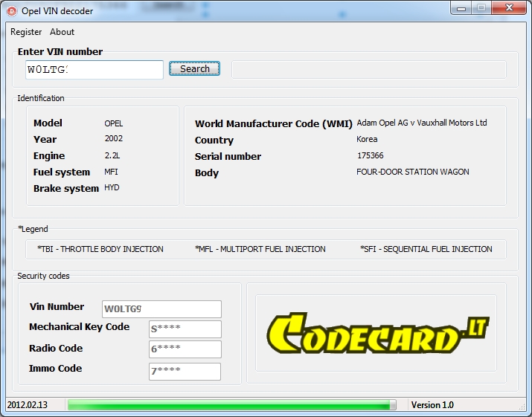Open the About menu
The width and height of the screenshot is (532, 417).
tap(62, 32)
